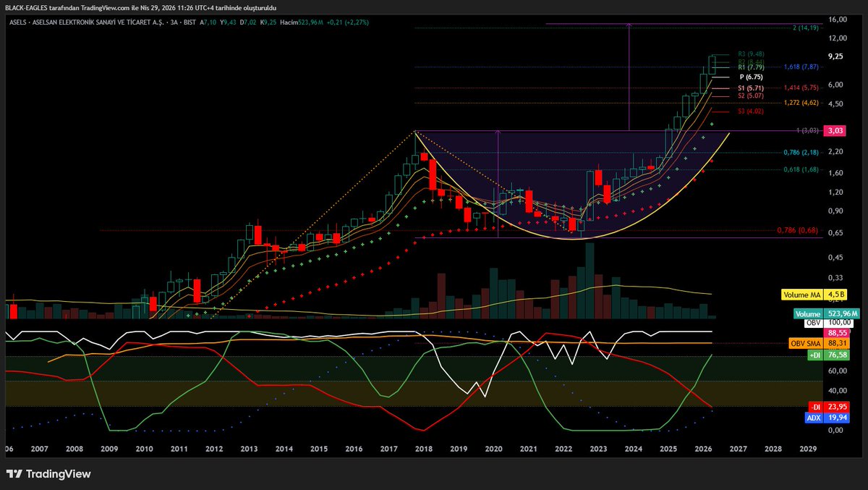Select the S3 (4.02) pivot support label

[751, 111]
